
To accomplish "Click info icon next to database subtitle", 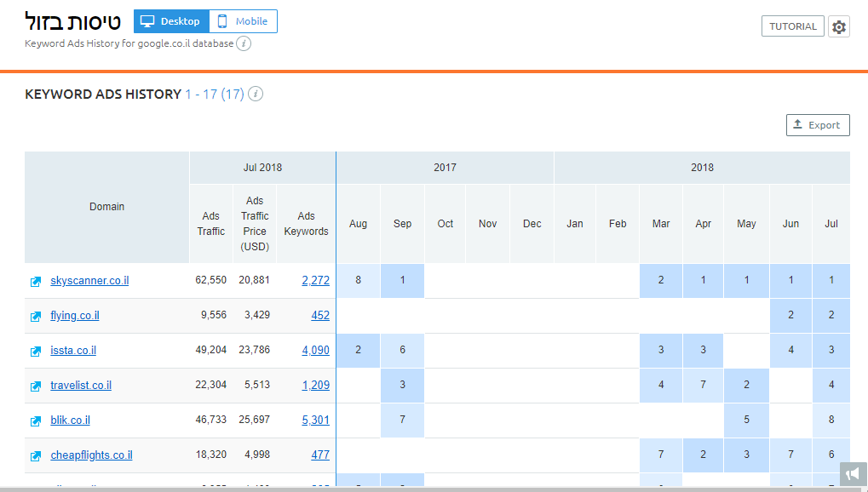I will (244, 43).
